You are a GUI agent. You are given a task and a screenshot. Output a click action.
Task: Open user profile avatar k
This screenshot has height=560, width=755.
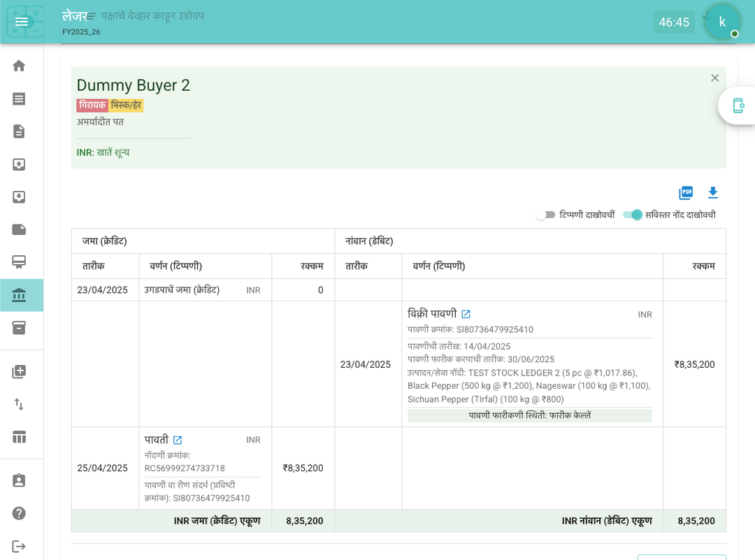722,22
